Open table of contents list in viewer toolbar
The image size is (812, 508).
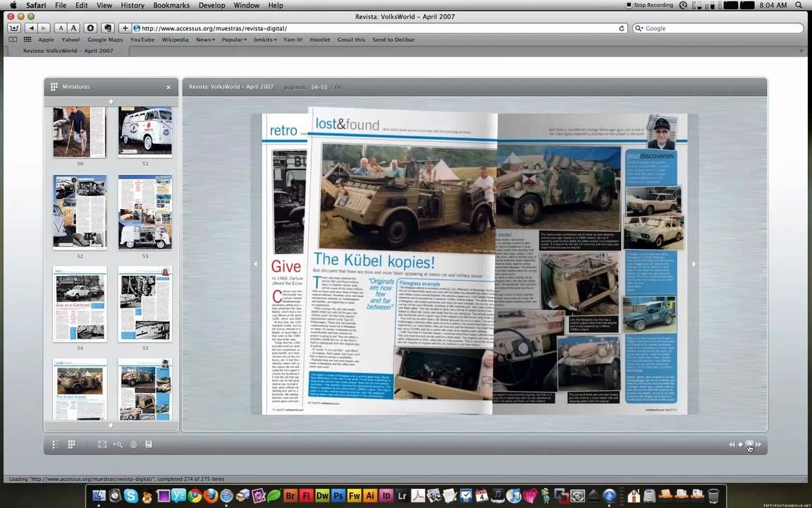[x=56, y=445]
